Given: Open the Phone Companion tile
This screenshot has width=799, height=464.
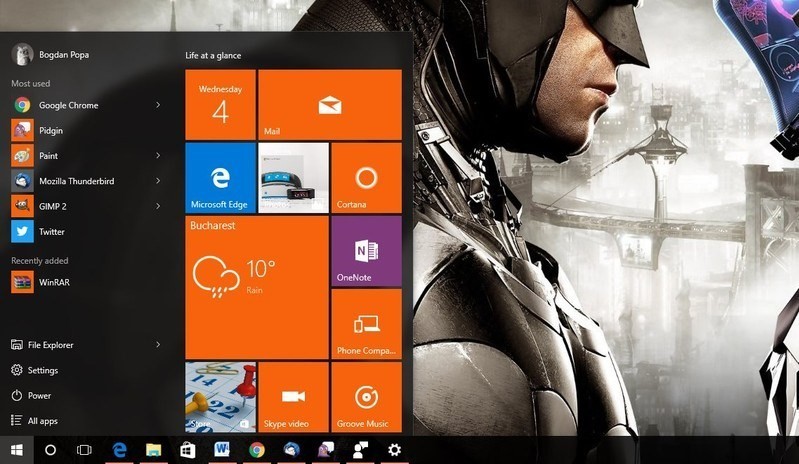Looking at the screenshot, I should click(x=366, y=324).
